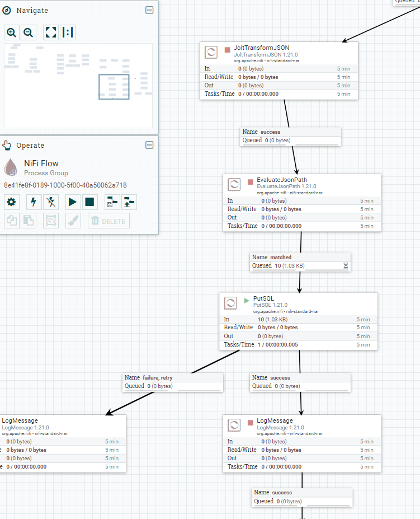Stop the flow with square button
This screenshot has height=519, width=420.
pyautogui.click(x=89, y=202)
